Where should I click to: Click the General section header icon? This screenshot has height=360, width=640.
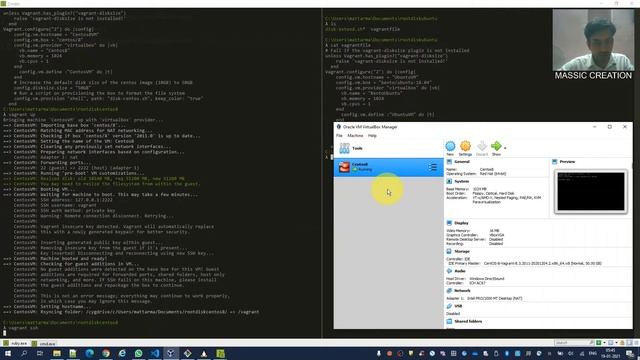coord(449,162)
